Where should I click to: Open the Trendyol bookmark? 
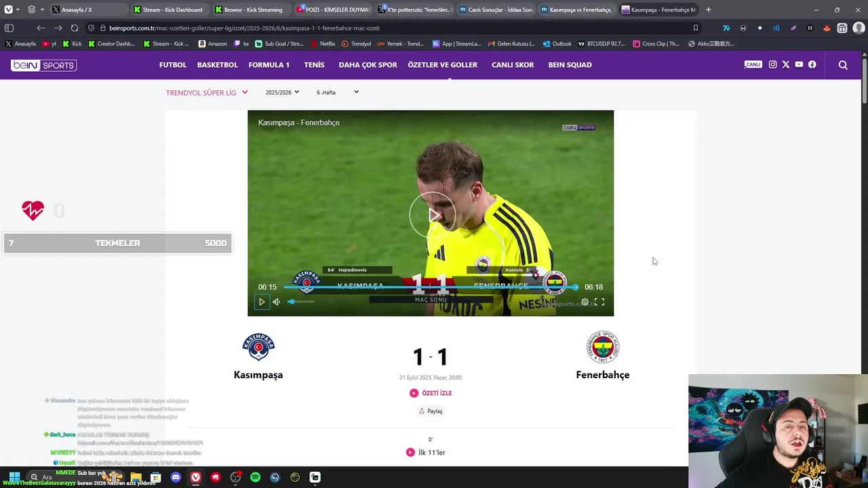(356, 43)
